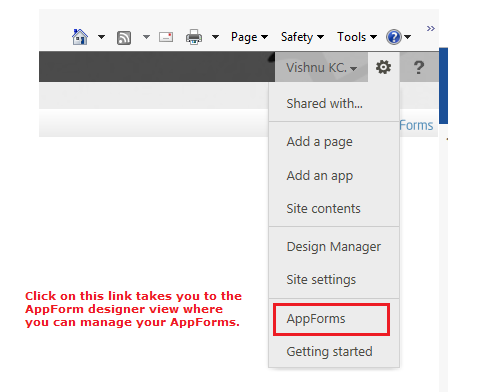
Task: Open the dropdown arrow next to Print icon
Action: pyautogui.click(x=216, y=37)
